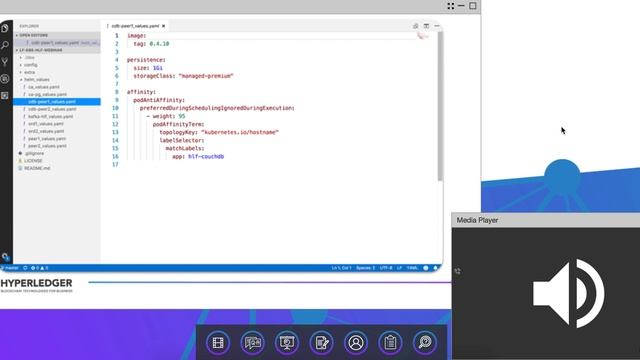Image resolution: width=640 pixels, height=360 pixels.
Task: Click the feedback smiley in status bar
Action: click(x=426, y=268)
